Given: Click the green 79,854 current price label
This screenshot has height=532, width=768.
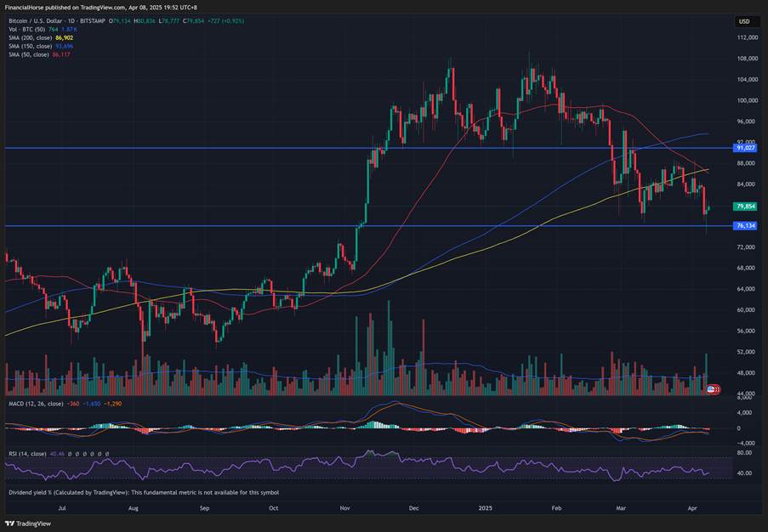Looking at the screenshot, I should pyautogui.click(x=746, y=207).
